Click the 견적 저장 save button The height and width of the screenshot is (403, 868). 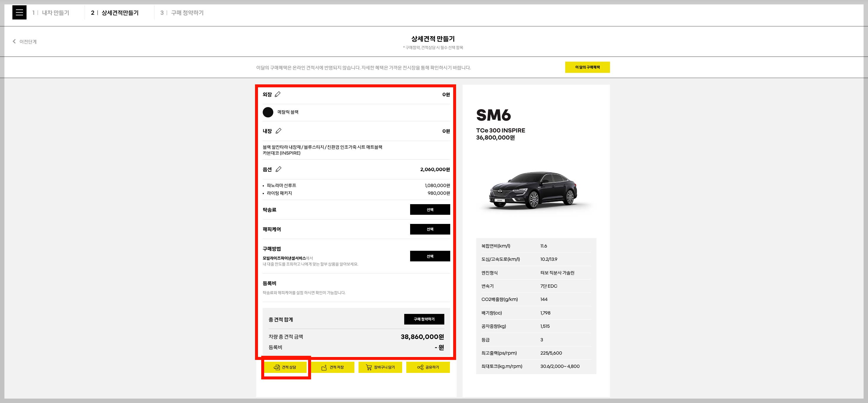(333, 367)
